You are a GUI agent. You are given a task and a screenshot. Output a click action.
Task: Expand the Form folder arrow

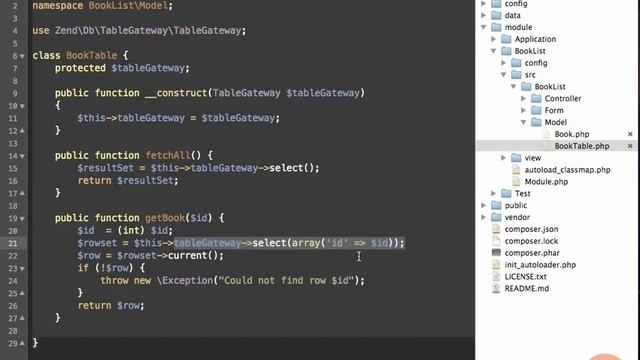coord(524,110)
